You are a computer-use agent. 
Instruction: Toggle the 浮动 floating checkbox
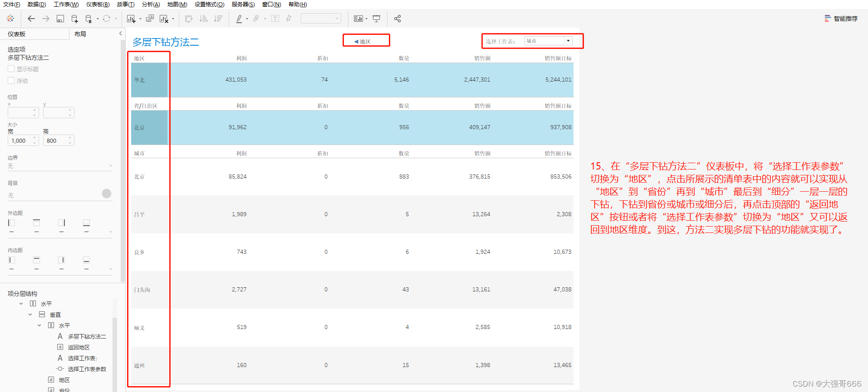(11, 81)
